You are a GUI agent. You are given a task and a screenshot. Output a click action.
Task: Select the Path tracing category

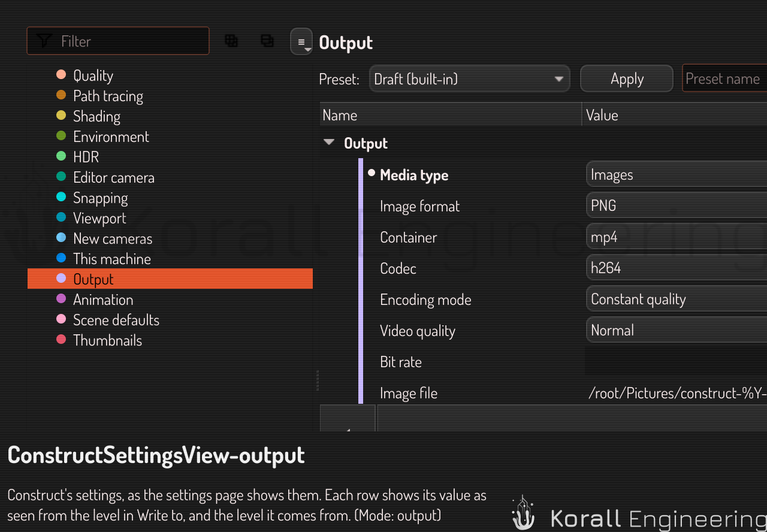pyautogui.click(x=170, y=96)
